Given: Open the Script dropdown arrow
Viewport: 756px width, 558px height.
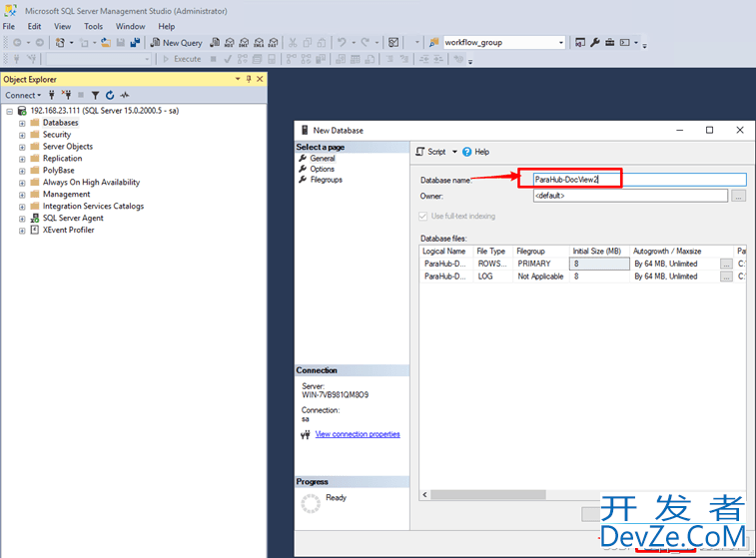Looking at the screenshot, I should [x=454, y=152].
